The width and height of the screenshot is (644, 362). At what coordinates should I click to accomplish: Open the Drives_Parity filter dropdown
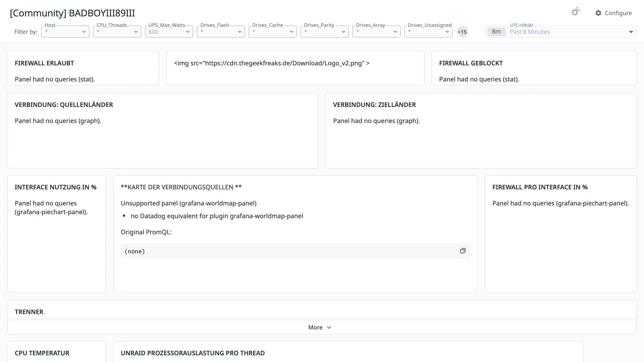(325, 32)
